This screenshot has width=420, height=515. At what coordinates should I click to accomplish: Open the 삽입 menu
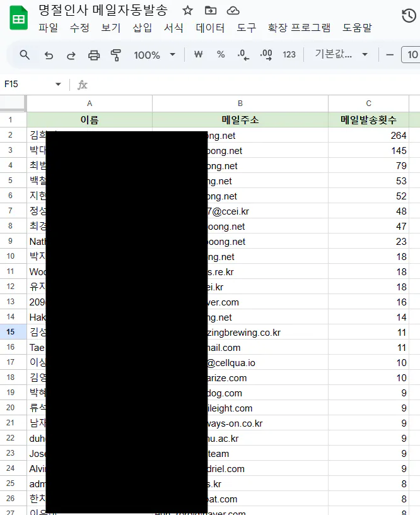click(x=142, y=28)
